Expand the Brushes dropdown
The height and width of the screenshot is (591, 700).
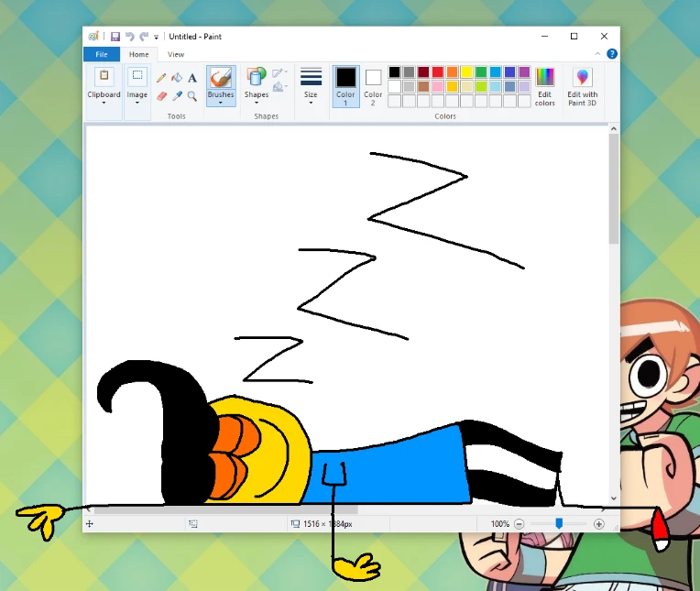pyautogui.click(x=221, y=102)
